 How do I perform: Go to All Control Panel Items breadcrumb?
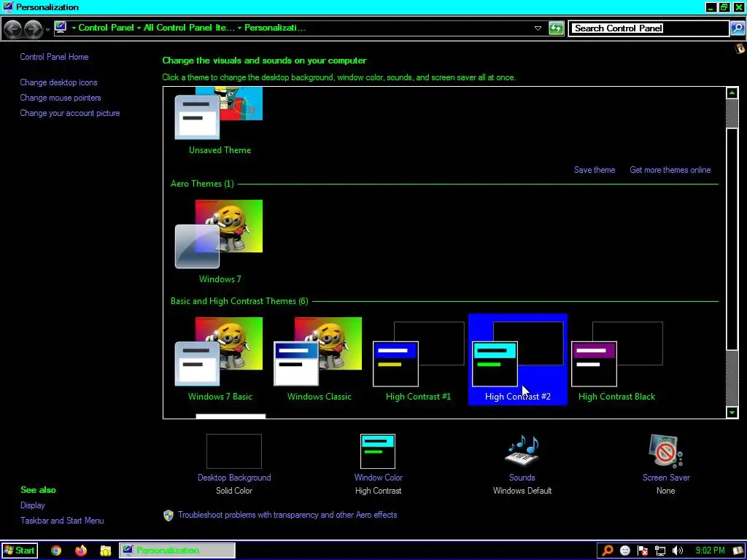click(189, 28)
